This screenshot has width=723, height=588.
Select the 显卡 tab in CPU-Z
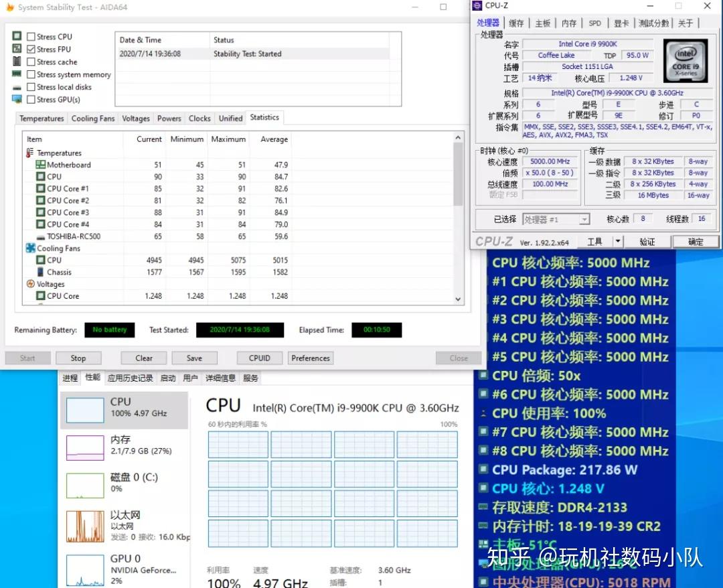621,23
